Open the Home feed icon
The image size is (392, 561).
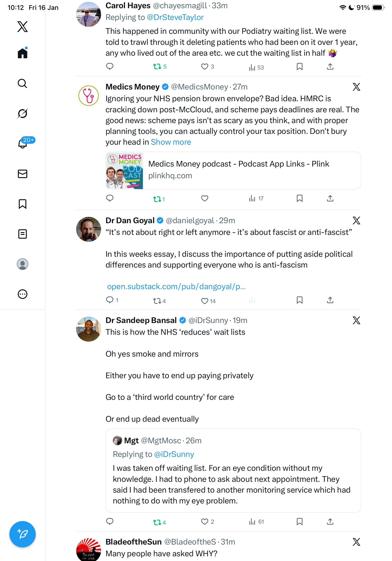point(23,53)
